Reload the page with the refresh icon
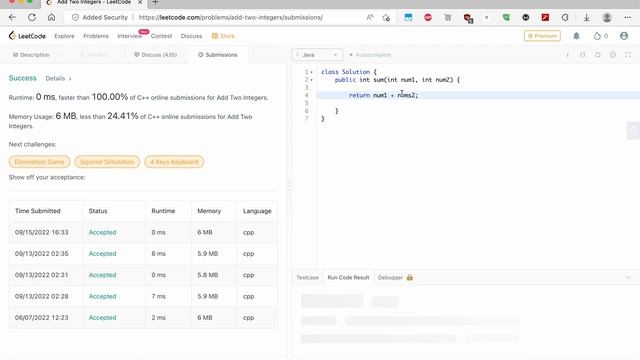The image size is (640, 360). pos(32,18)
